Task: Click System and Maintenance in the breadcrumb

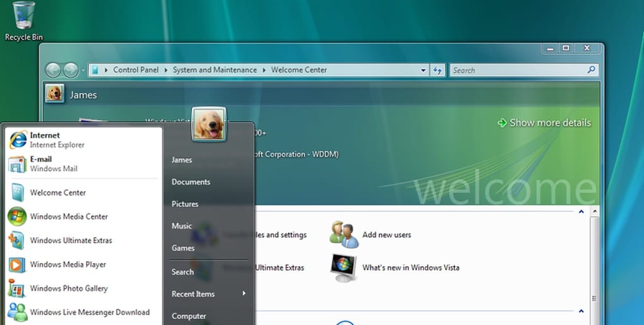Action: [214, 70]
